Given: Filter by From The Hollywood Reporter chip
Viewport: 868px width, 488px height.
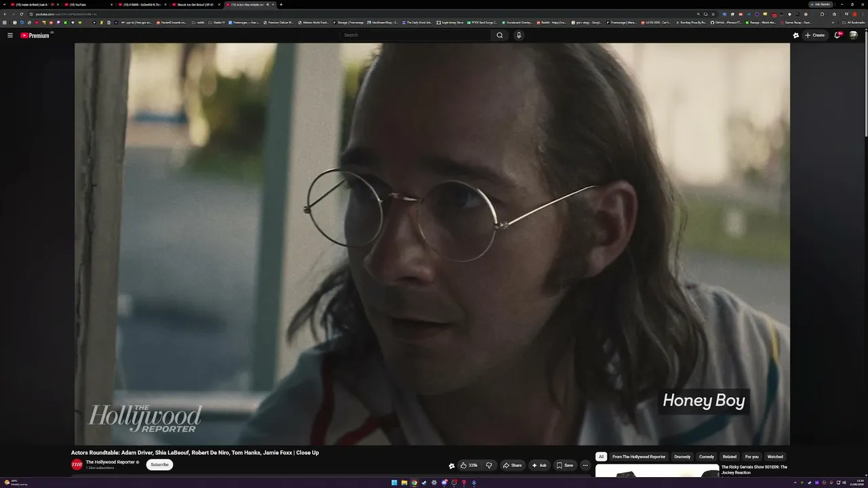Looking at the screenshot, I should tap(639, 457).
